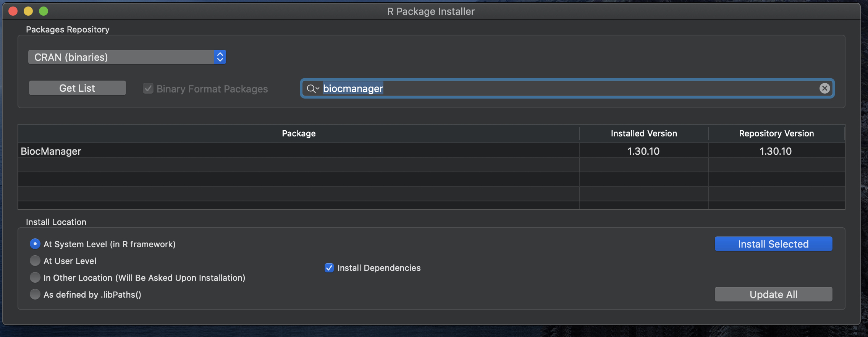Select the BiocManager package row
This screenshot has height=337, width=868.
pos(299,151)
